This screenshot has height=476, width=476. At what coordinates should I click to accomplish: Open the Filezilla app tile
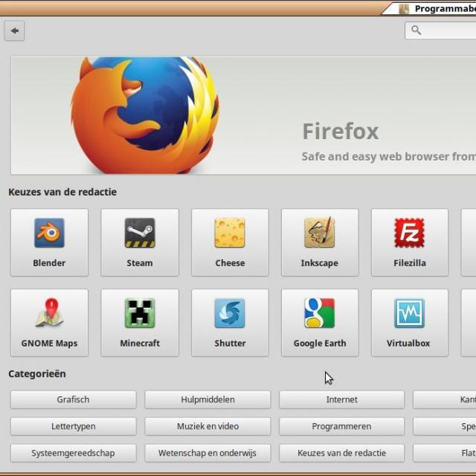click(410, 242)
